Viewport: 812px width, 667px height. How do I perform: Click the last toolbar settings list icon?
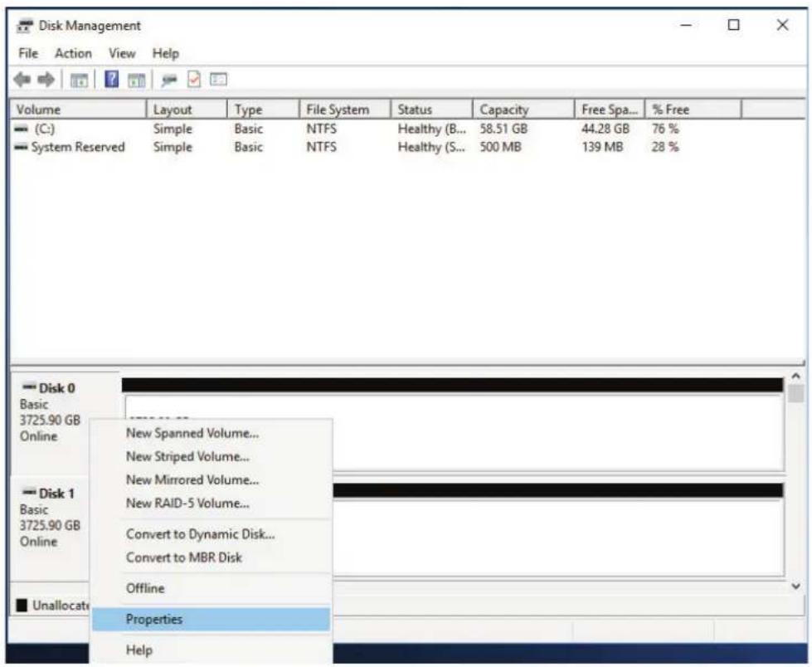tap(218, 80)
